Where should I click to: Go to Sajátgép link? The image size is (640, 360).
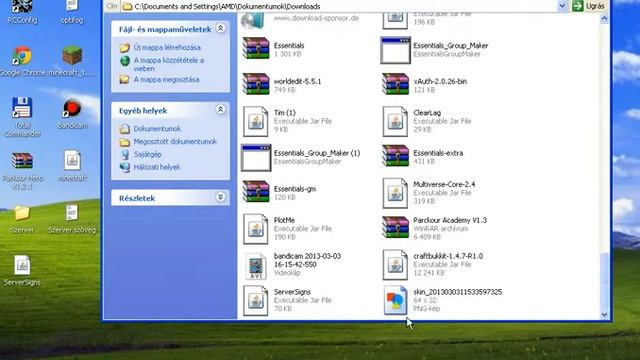[x=147, y=154]
